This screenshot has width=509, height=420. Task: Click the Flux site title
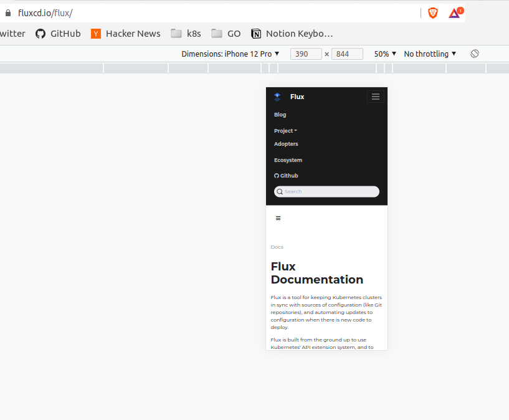297,97
